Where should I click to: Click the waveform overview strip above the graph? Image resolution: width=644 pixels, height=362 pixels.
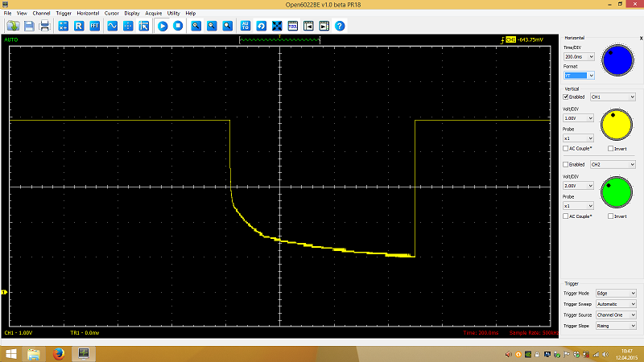pos(279,39)
